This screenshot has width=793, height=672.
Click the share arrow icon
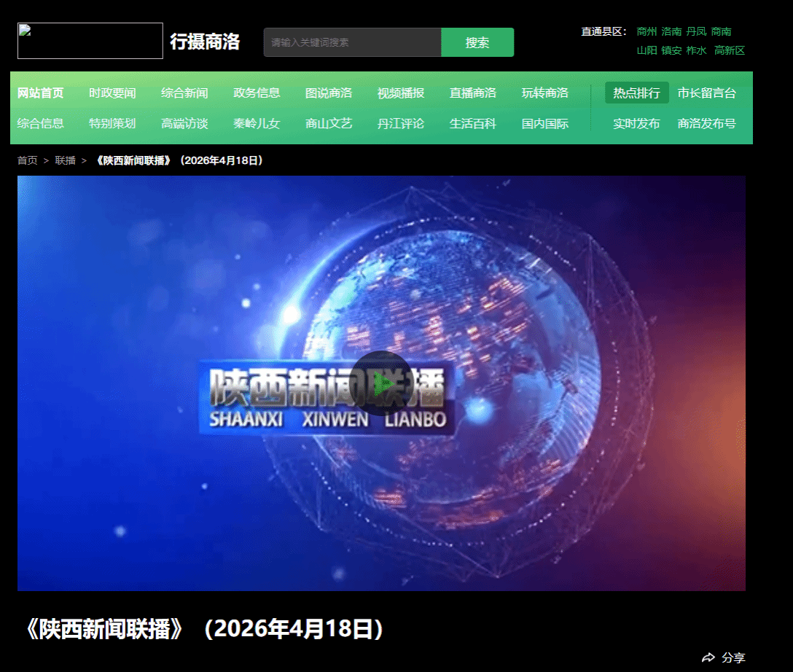tap(708, 657)
